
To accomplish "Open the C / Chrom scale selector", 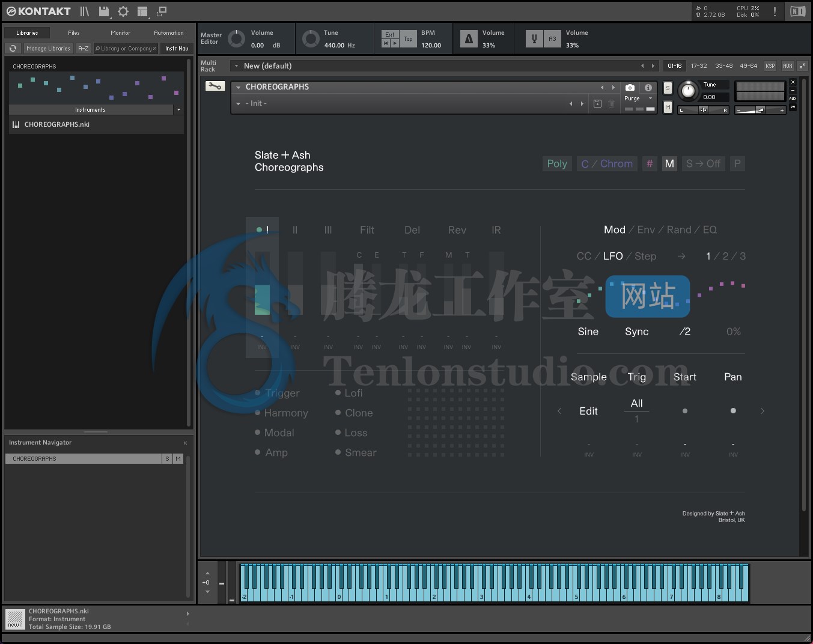I will (x=607, y=163).
